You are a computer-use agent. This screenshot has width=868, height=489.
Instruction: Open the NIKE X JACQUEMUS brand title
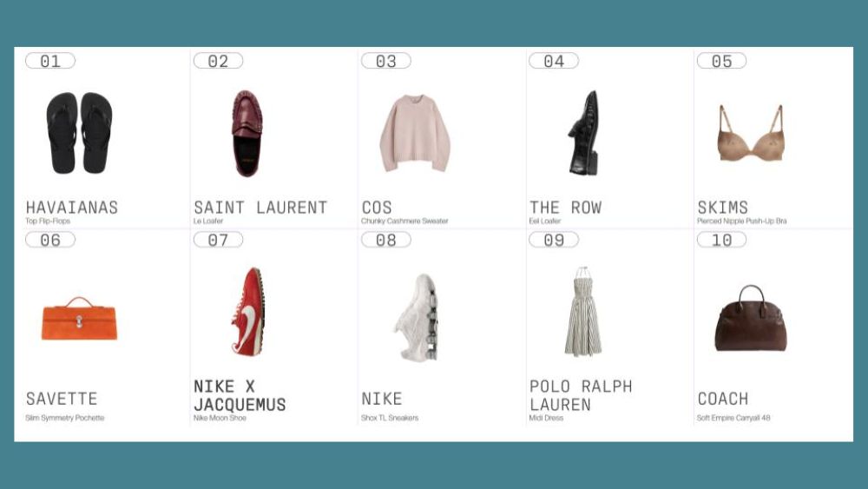240,395
